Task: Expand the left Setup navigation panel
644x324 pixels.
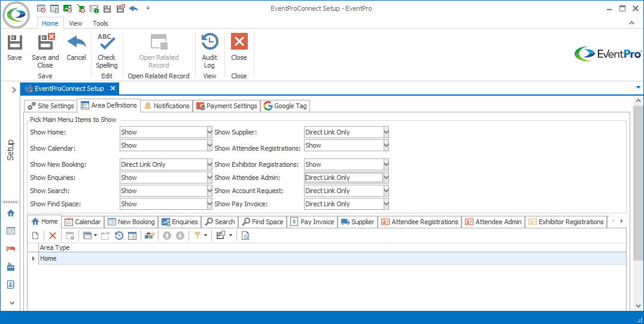Action: coord(13,90)
